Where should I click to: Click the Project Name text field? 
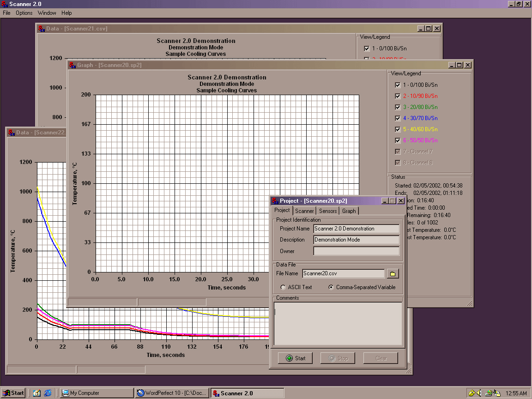356,229
